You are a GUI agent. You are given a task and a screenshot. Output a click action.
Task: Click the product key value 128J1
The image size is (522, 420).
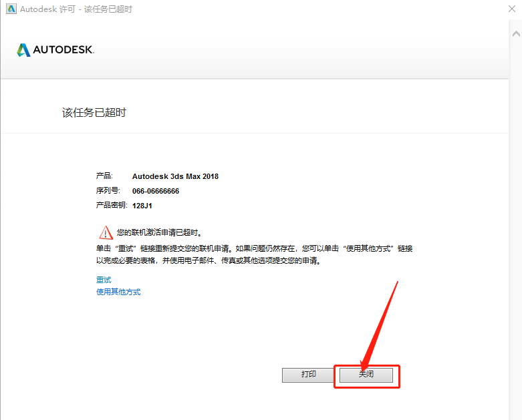coord(142,206)
